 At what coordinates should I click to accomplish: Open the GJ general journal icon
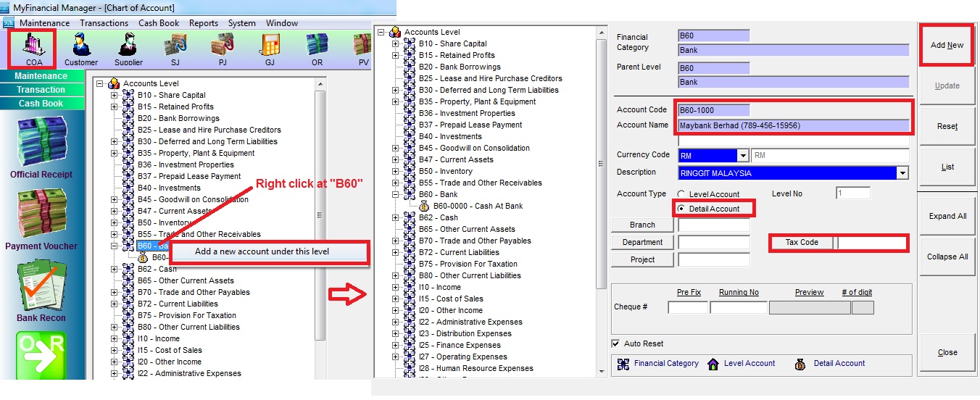tap(269, 49)
